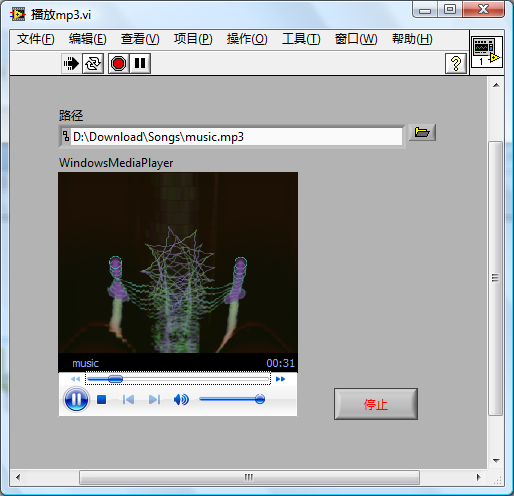
Task: Open the 帮助(H) menu
Action: click(x=412, y=39)
